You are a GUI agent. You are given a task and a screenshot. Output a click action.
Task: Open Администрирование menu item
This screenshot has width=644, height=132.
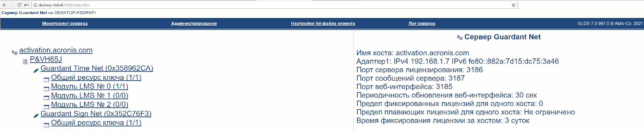click(x=194, y=24)
